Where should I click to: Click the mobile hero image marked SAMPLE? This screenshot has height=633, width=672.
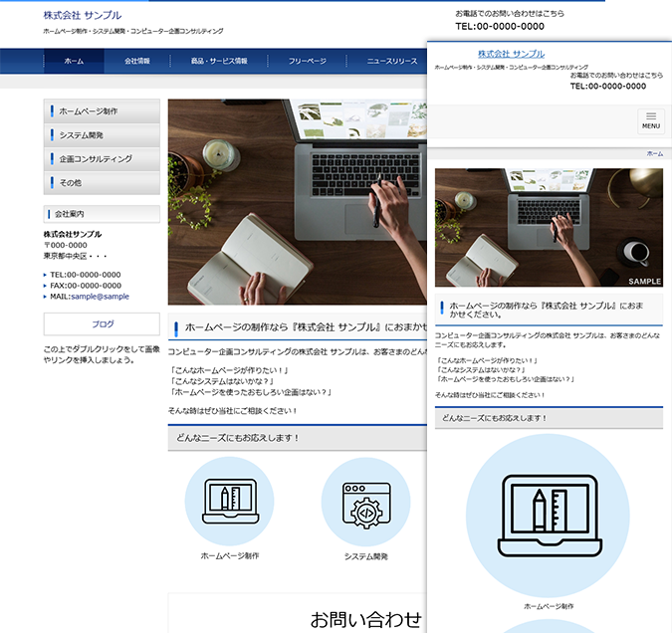click(x=549, y=227)
